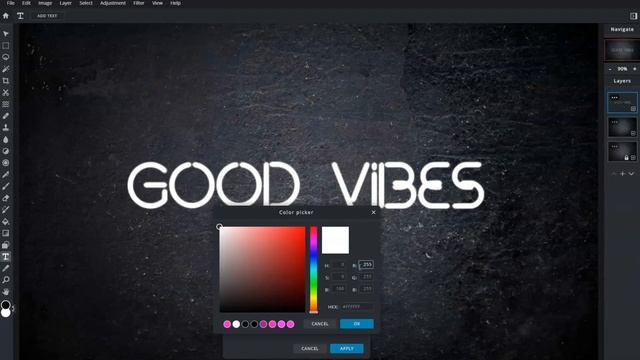Zoom out with the minus button
Viewport: 640px width, 360px height.
[610, 69]
